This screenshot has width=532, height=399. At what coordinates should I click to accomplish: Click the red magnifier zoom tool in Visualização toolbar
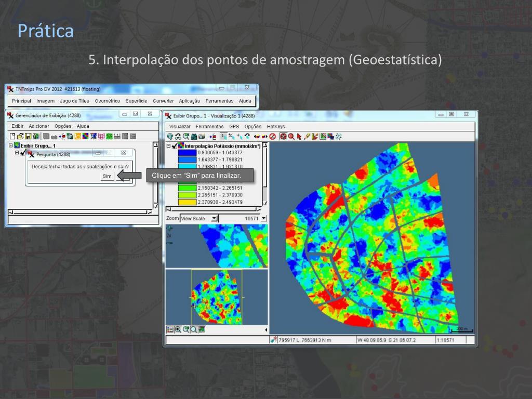291,137
